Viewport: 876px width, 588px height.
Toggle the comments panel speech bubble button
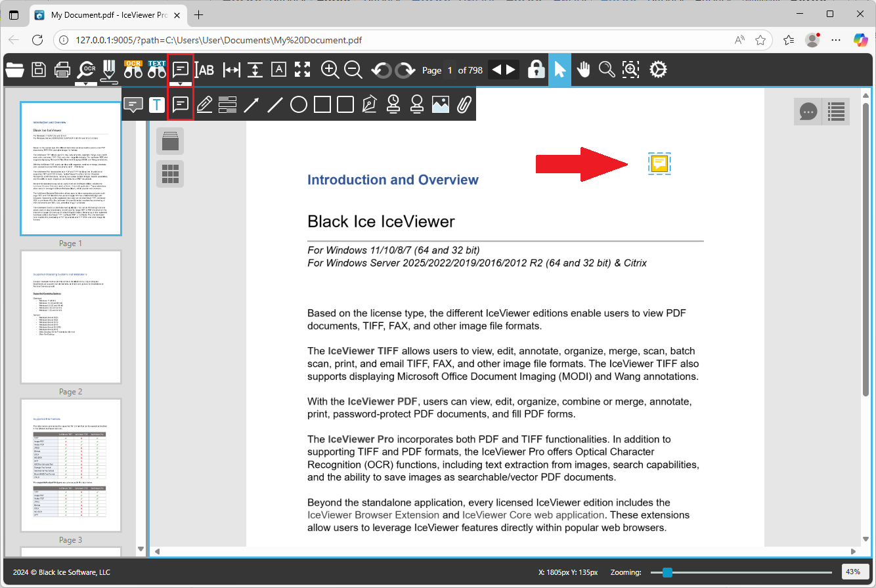[808, 112]
